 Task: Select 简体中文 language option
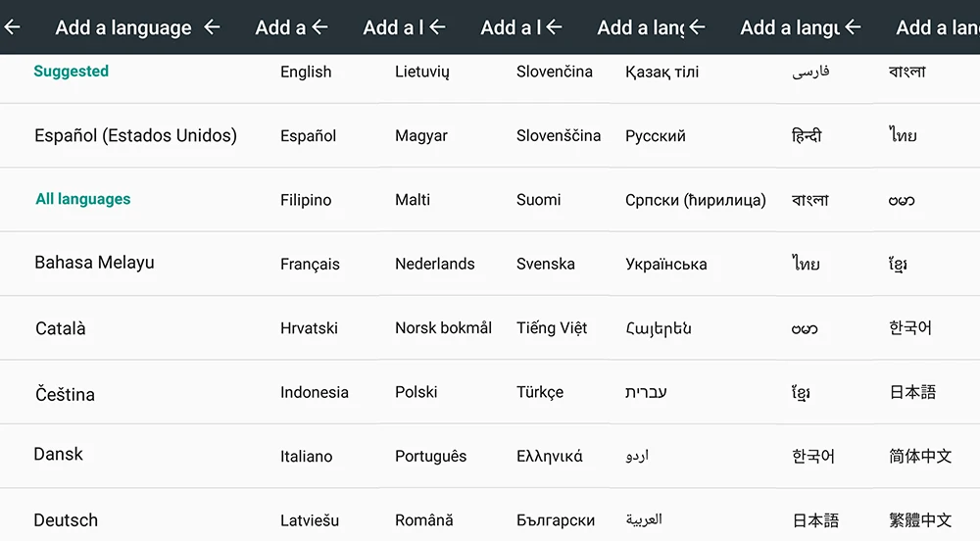click(x=920, y=456)
